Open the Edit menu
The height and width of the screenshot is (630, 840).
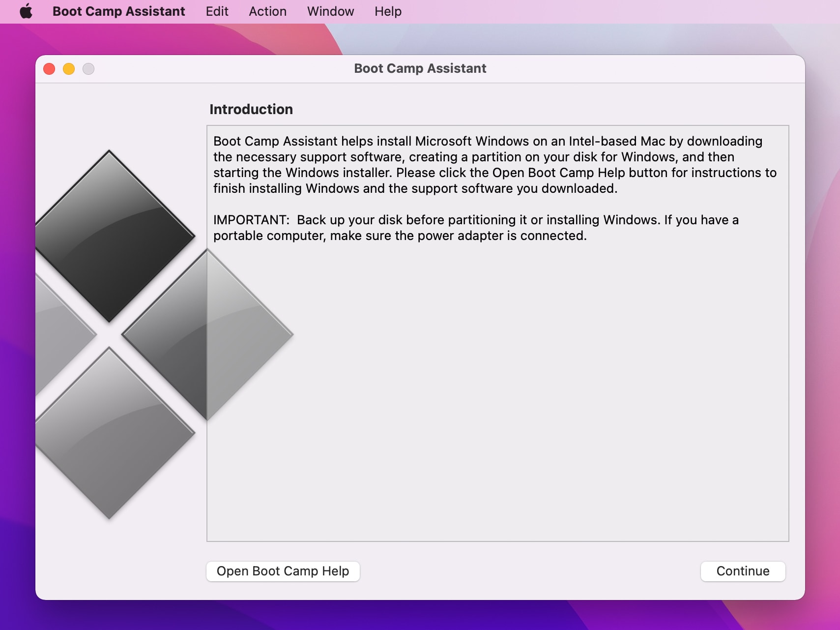click(216, 11)
